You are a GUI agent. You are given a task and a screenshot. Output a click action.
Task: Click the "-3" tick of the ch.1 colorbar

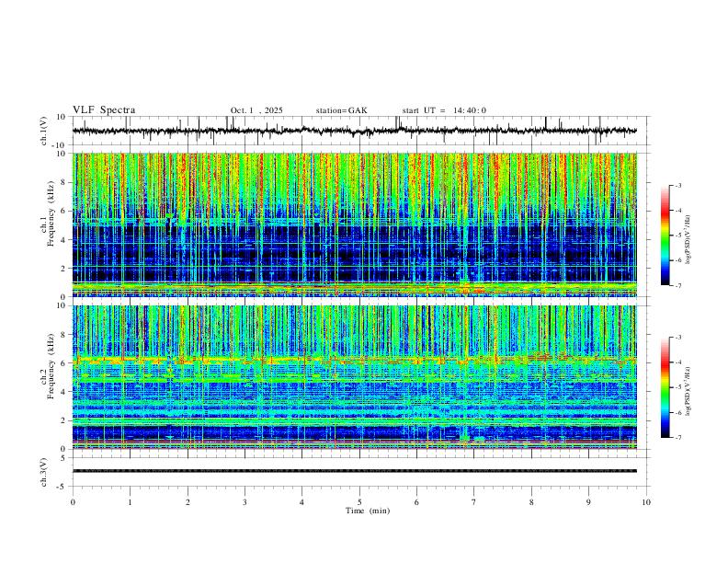677,186
